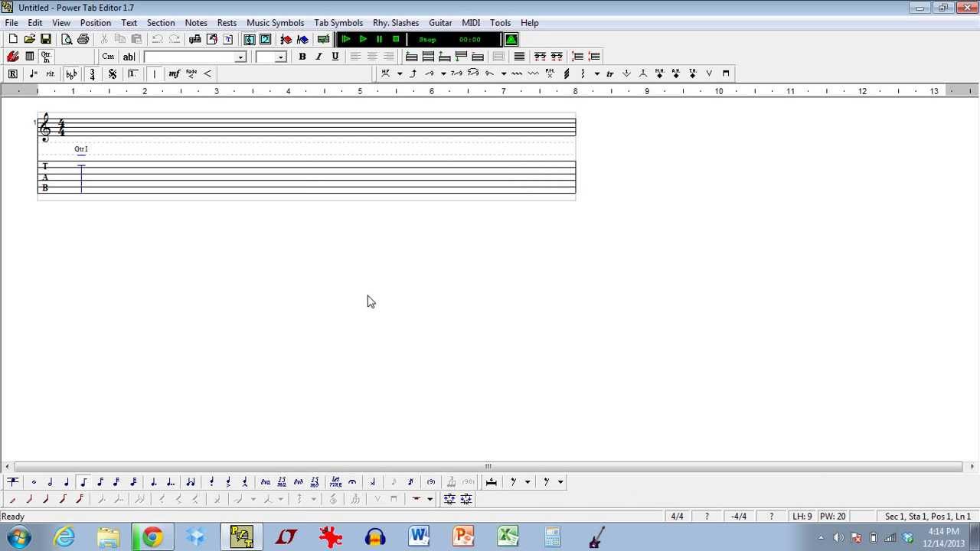Toggle bold formatting

pyautogui.click(x=302, y=57)
